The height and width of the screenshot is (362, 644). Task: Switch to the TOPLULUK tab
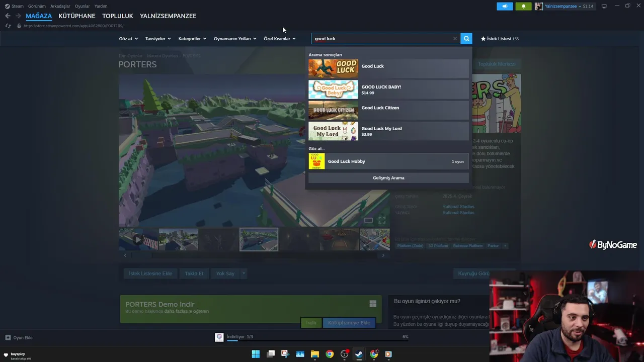coord(118,16)
